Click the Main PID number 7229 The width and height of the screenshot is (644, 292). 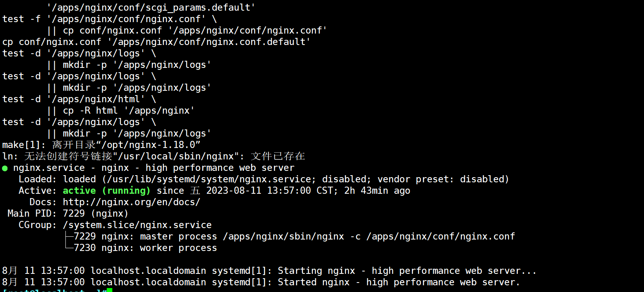[x=74, y=213]
